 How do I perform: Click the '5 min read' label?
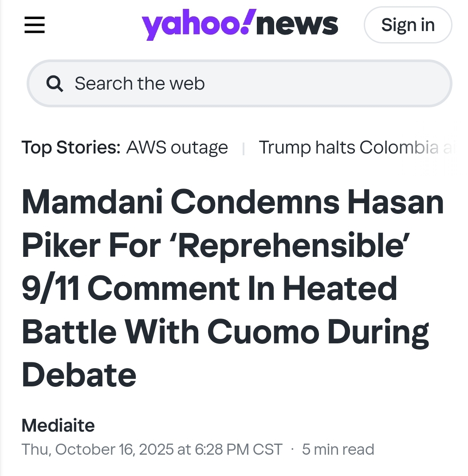(x=338, y=449)
